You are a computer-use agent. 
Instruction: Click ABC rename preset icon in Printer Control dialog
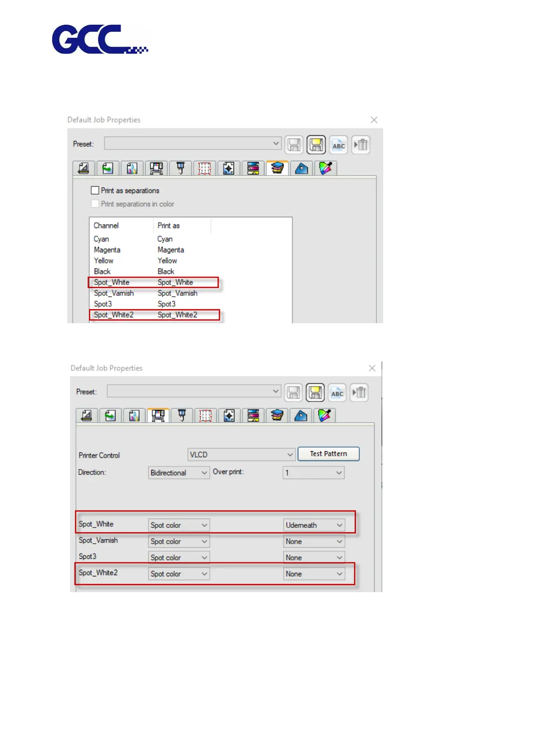[x=337, y=392]
